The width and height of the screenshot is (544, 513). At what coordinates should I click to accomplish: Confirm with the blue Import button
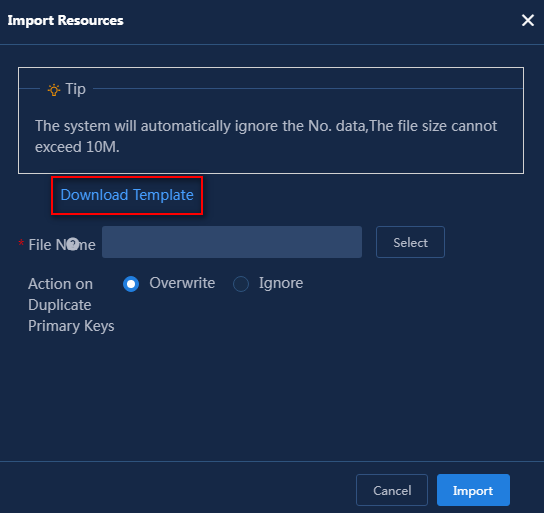click(473, 490)
